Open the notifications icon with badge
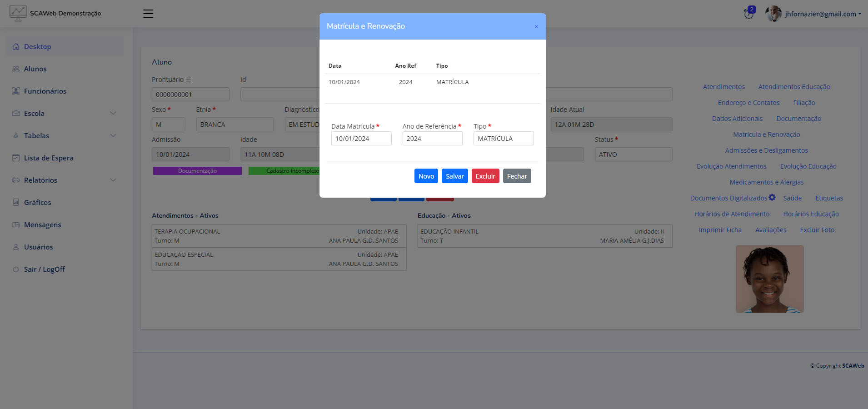The image size is (868, 409). coord(749,14)
